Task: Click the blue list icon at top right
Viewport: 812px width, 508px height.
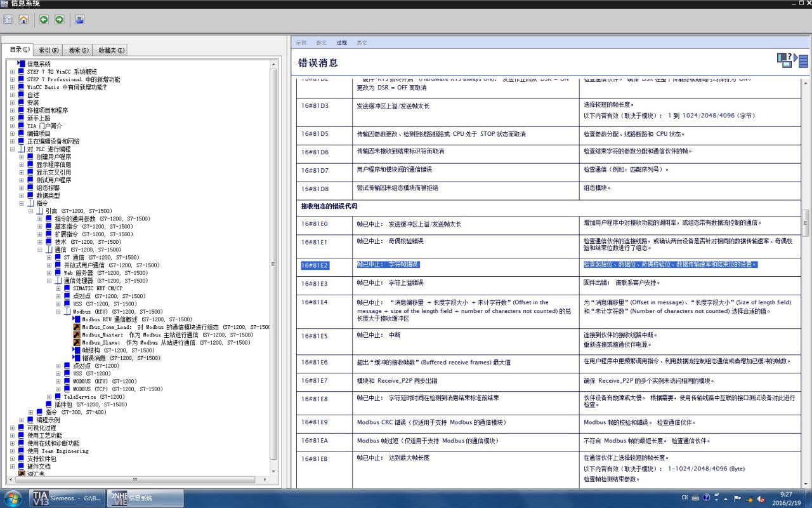Action: (x=803, y=62)
